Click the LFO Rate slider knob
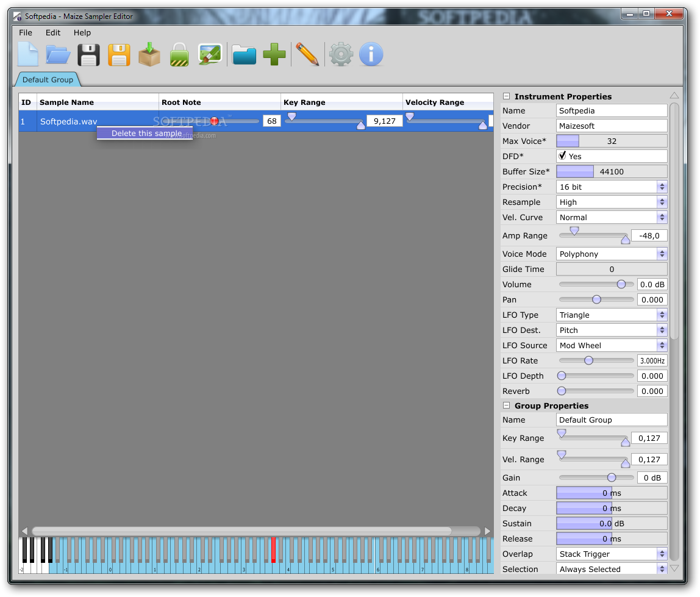The width and height of the screenshot is (700, 597). point(589,360)
